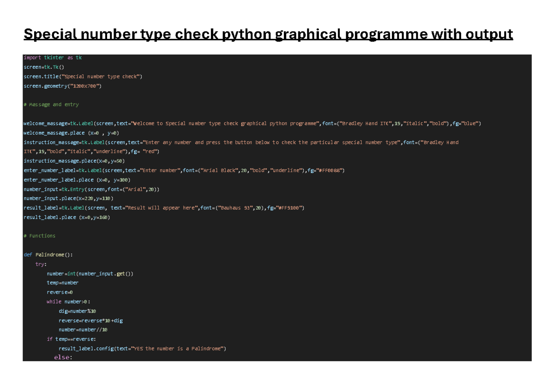The width and height of the screenshot is (554, 392).
Task: Click the "try:" statement
Action: (41, 264)
